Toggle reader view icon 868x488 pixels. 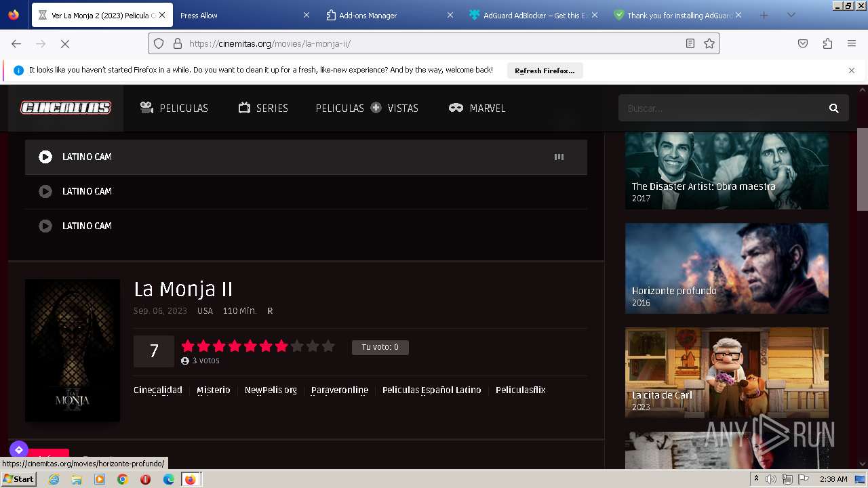pos(690,43)
